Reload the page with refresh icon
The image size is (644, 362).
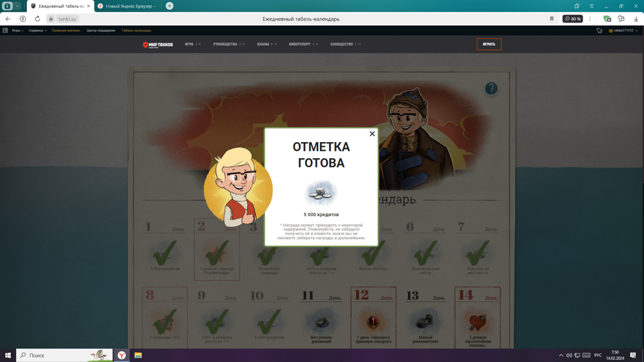point(38,19)
